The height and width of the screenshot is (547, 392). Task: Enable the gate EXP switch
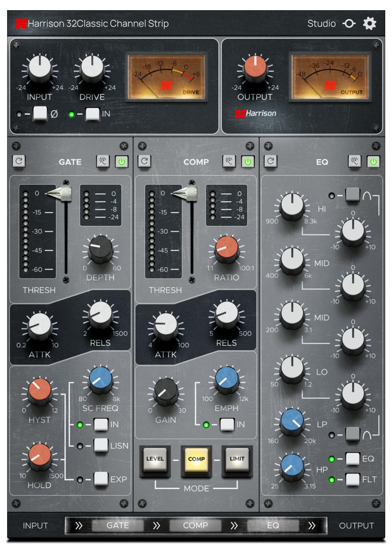(101, 479)
